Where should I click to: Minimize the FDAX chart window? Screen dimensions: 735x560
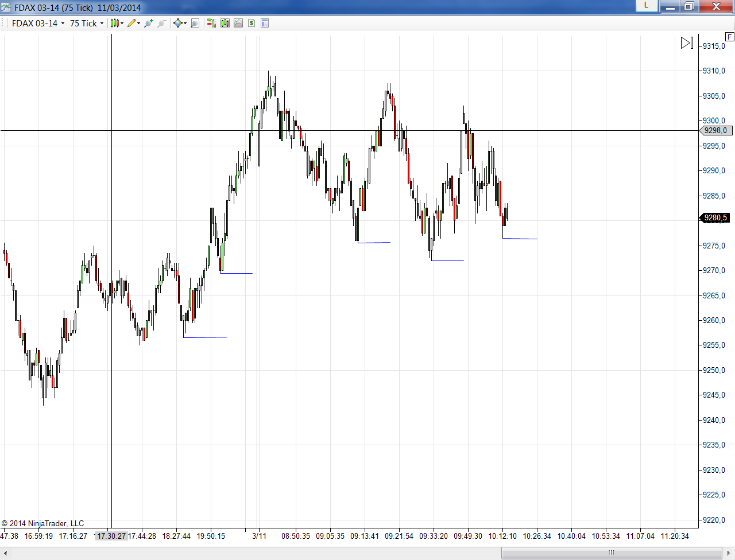[670, 6]
